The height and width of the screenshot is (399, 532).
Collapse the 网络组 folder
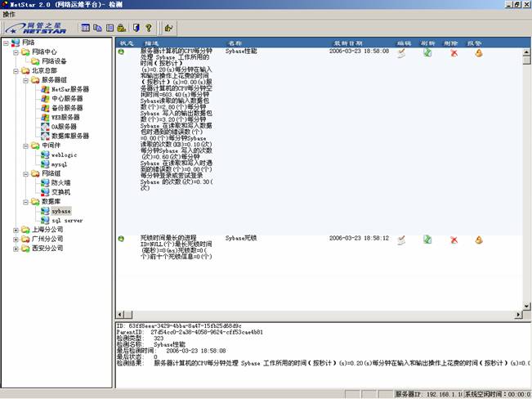[x=25, y=174]
